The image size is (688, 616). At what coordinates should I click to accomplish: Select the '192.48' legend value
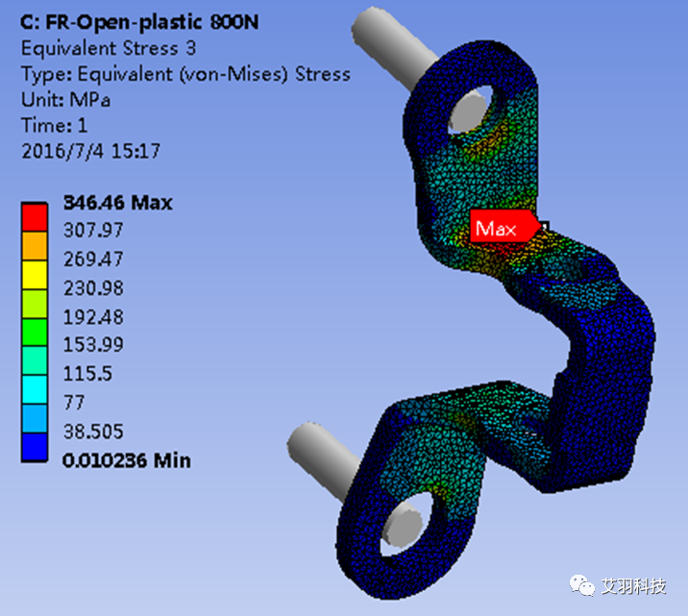click(93, 317)
